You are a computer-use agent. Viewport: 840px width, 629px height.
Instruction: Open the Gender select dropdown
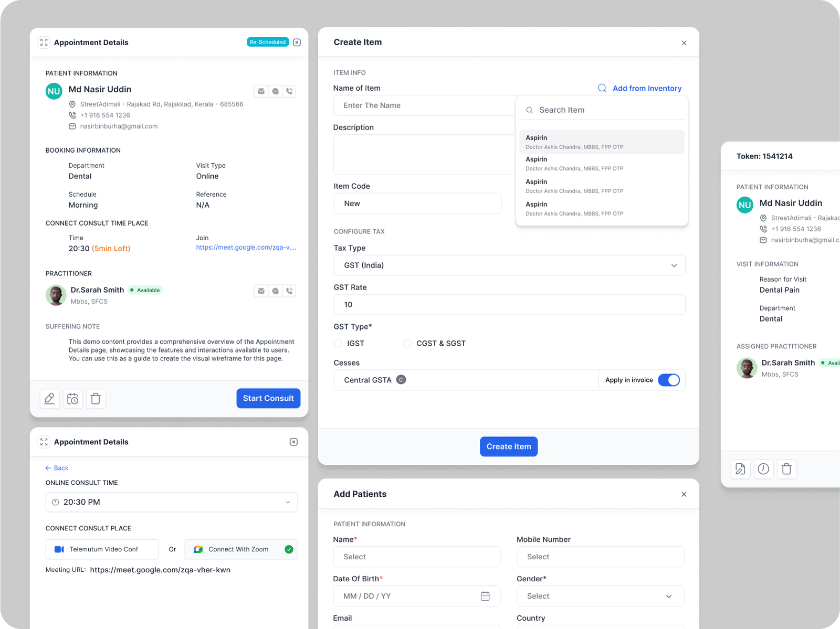(600, 596)
